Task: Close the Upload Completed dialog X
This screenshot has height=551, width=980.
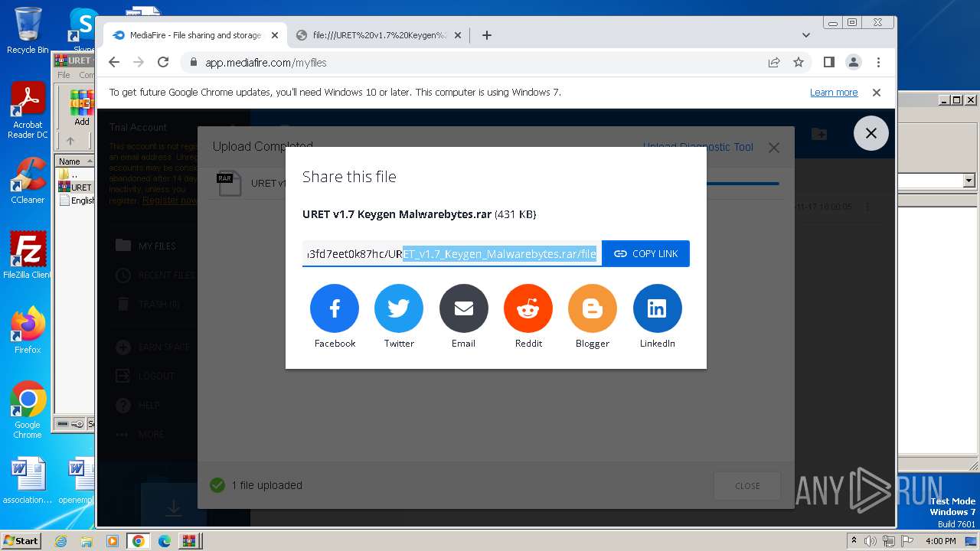Action: [x=774, y=148]
